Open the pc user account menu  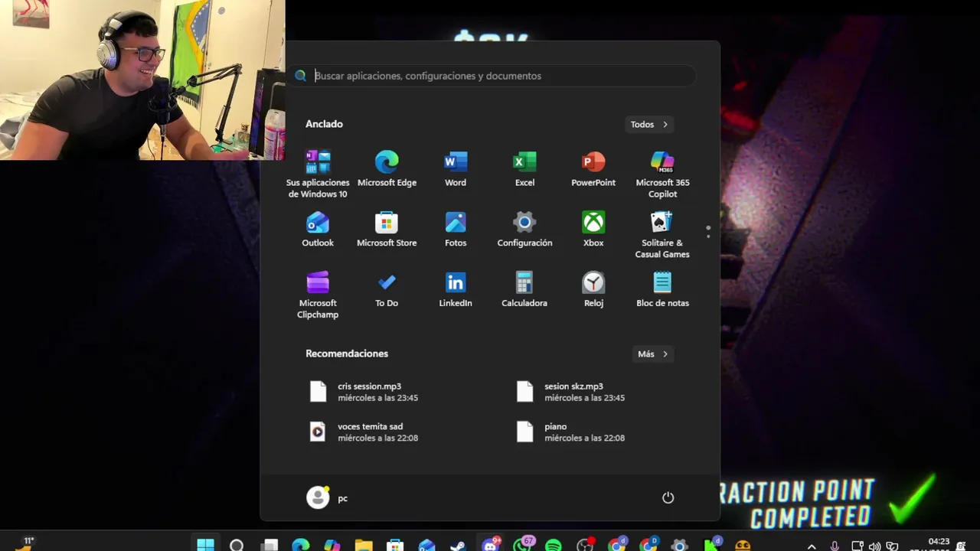pyautogui.click(x=328, y=497)
